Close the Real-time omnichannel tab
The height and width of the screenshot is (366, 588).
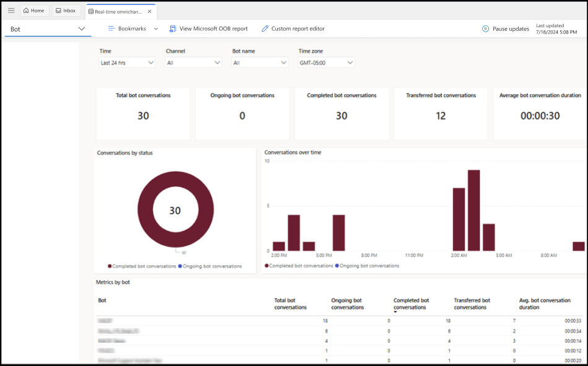click(149, 11)
